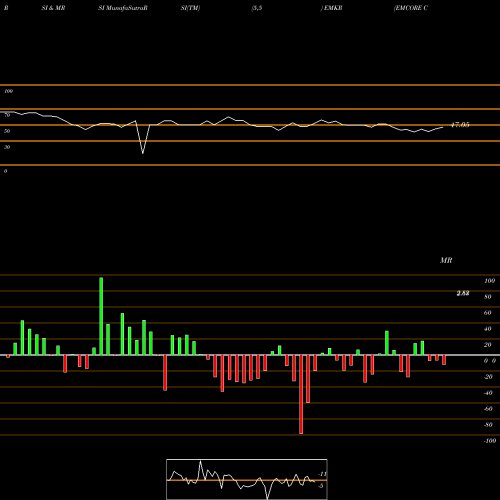Click the "SI(TM)" header text

[x=190, y=8]
